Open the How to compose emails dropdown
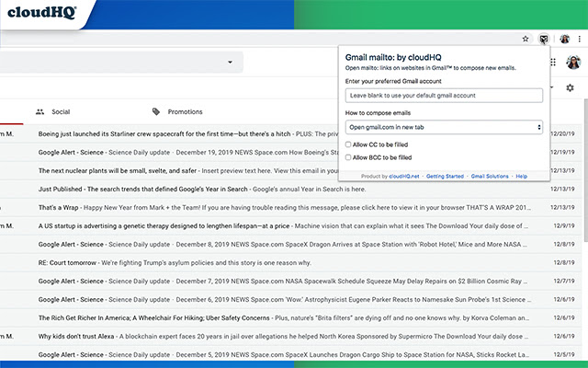The height and width of the screenshot is (368, 588). (444, 127)
